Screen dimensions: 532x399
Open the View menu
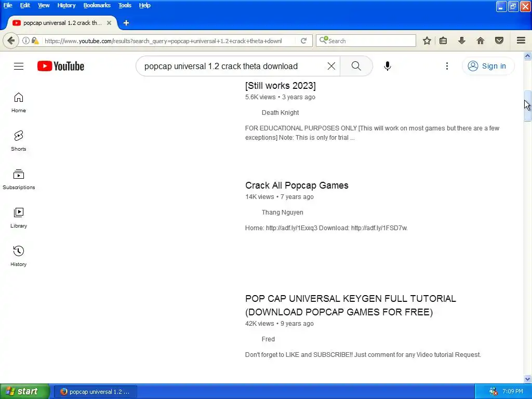pos(44,5)
